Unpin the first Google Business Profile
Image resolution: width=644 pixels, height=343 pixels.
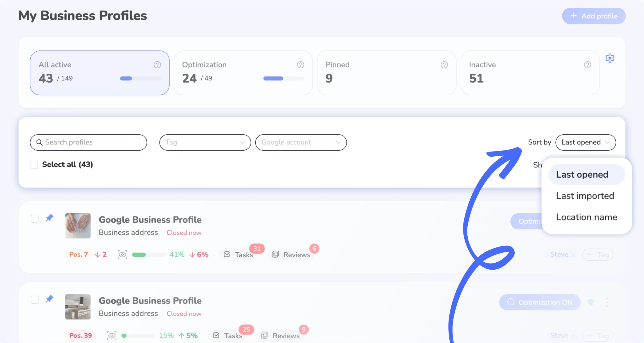coord(49,218)
